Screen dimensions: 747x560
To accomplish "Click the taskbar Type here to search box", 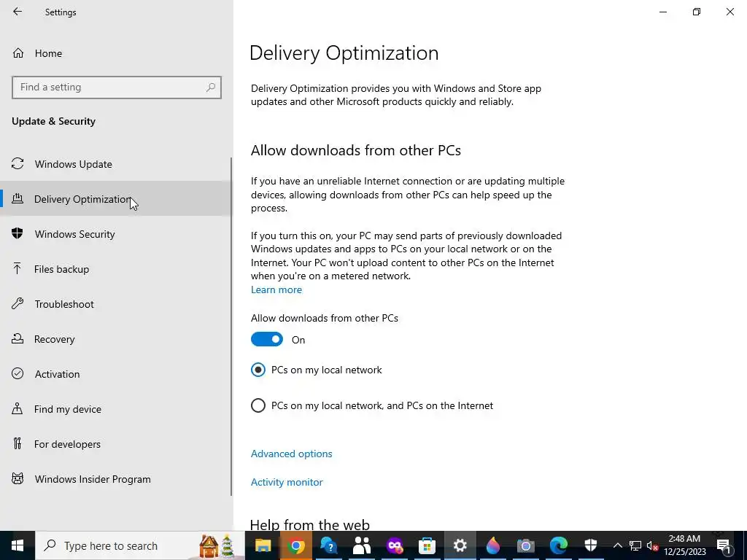I will [140, 545].
